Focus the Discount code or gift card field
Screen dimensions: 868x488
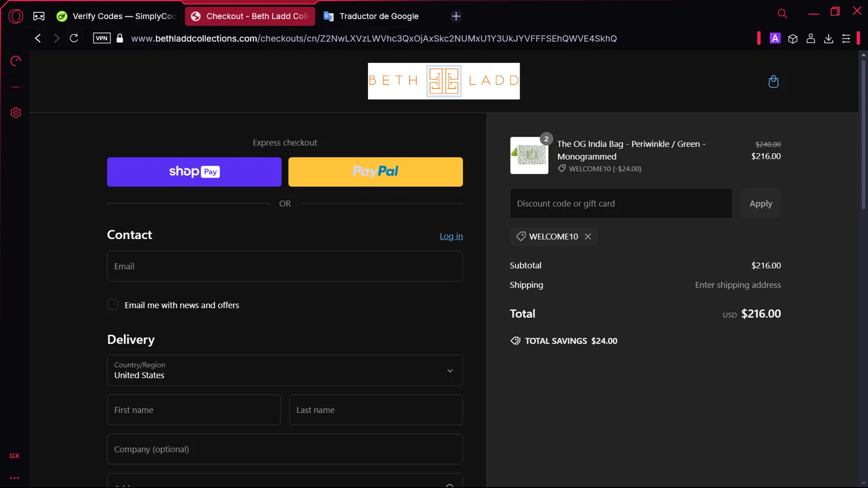tap(621, 204)
